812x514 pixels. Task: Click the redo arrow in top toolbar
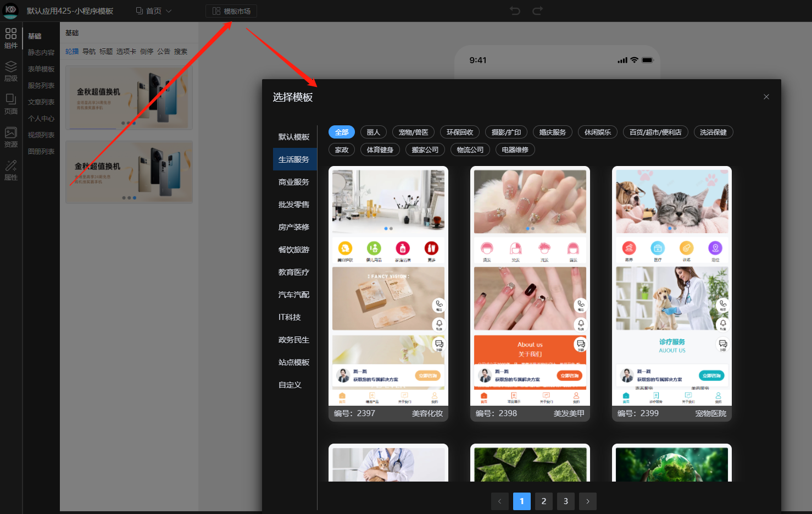pyautogui.click(x=537, y=11)
